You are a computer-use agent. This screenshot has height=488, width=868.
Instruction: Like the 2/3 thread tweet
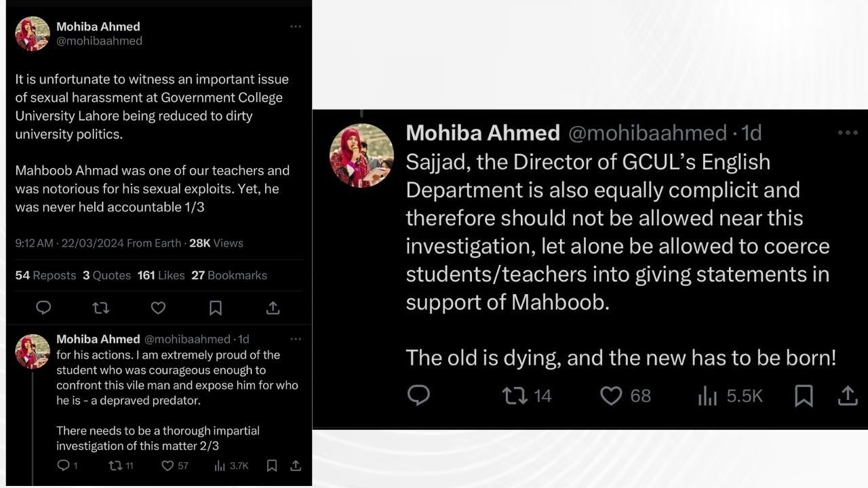(167, 466)
